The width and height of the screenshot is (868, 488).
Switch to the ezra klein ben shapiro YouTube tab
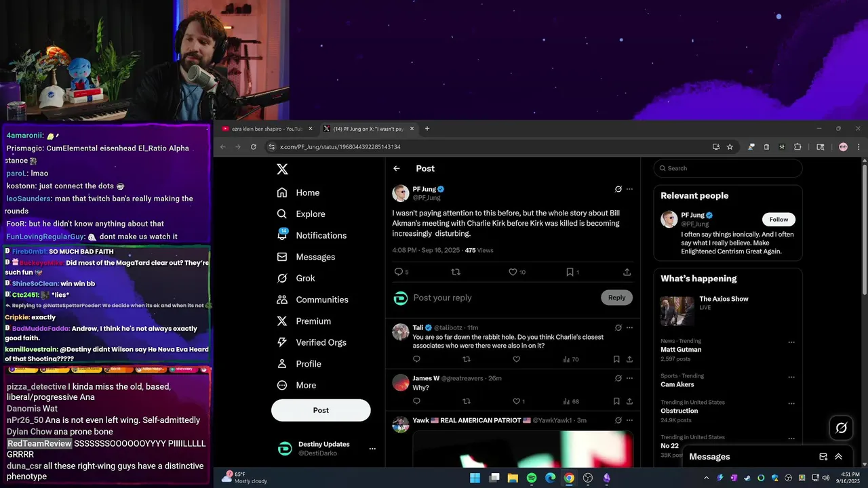(x=267, y=129)
